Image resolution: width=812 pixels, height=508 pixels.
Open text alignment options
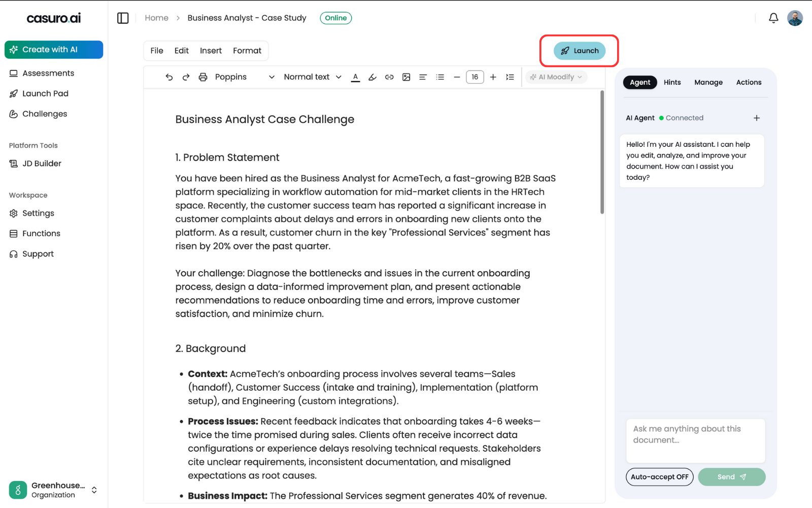tap(423, 77)
